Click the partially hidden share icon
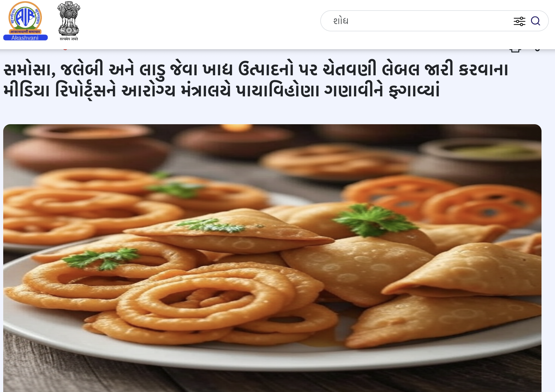This screenshot has width=555, height=392. (x=537, y=50)
